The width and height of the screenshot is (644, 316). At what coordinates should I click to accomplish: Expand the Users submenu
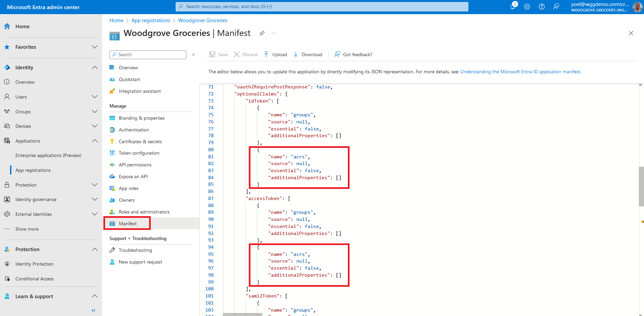[x=95, y=97]
